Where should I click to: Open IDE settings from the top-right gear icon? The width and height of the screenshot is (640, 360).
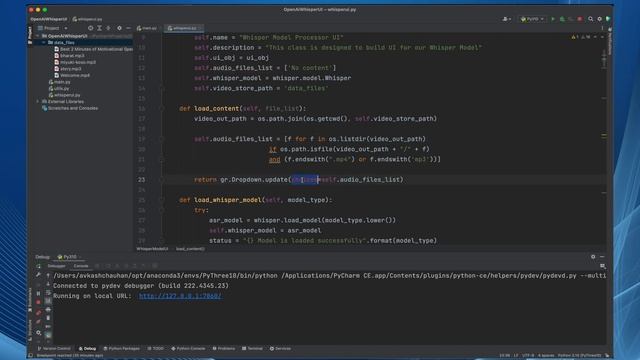coord(600,19)
